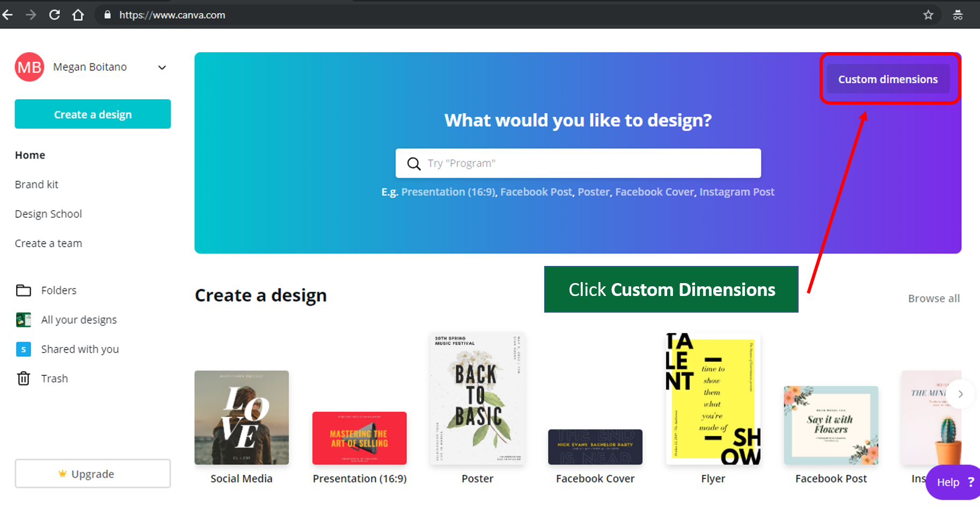
Task: Click the Shared with you icon
Action: point(24,350)
